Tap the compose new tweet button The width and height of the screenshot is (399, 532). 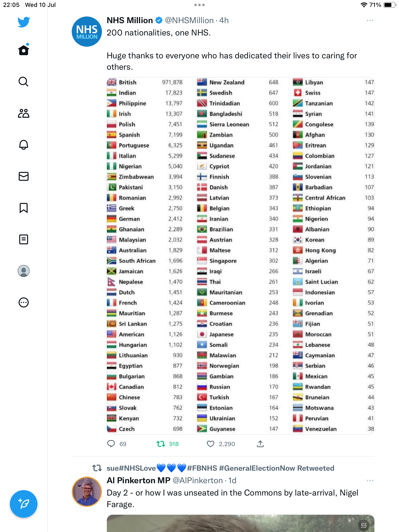coord(24,504)
